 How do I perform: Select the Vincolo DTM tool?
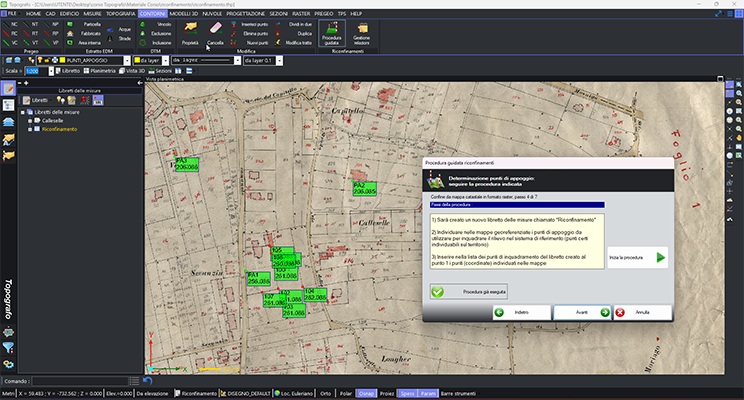158,22
